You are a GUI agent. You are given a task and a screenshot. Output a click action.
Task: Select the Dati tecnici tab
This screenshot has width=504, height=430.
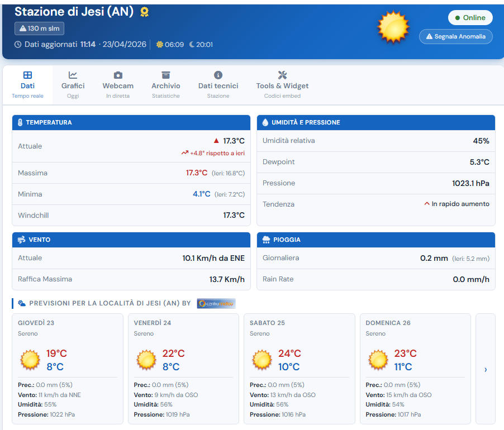pyautogui.click(x=218, y=85)
